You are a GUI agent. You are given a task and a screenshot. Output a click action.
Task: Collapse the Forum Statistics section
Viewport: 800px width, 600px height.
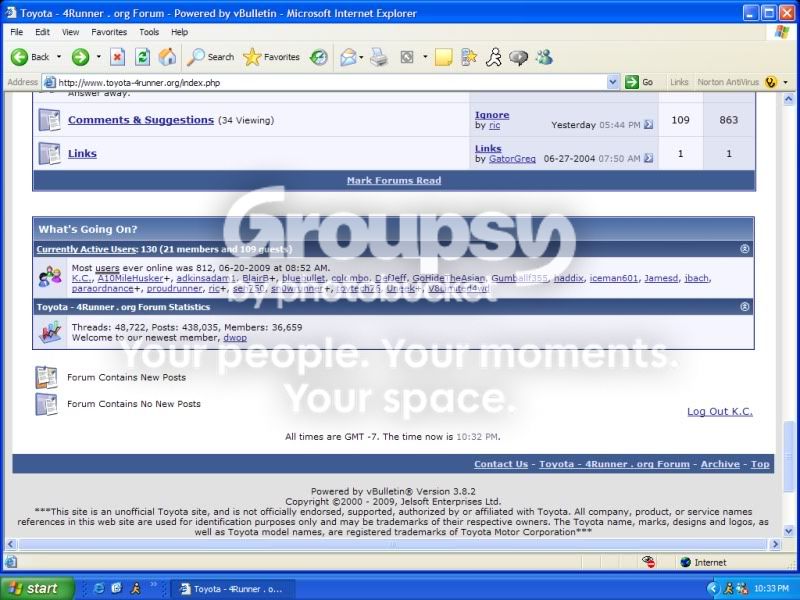coord(745,307)
